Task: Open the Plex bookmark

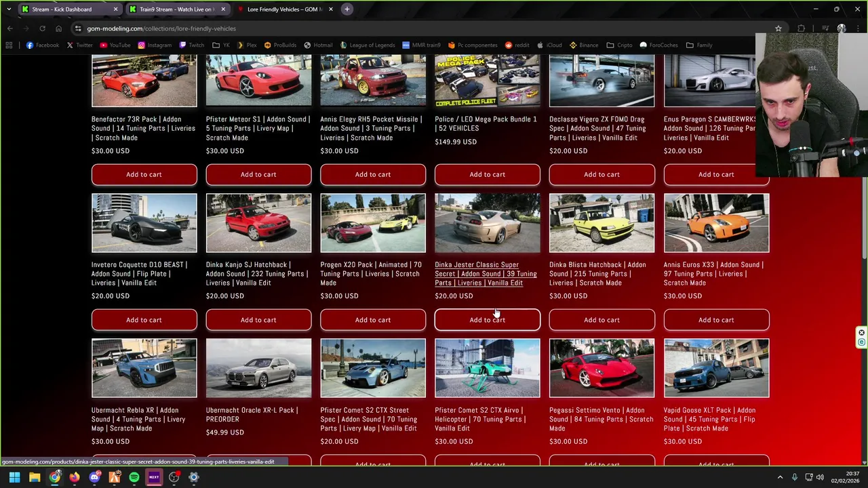Action: 247,45
